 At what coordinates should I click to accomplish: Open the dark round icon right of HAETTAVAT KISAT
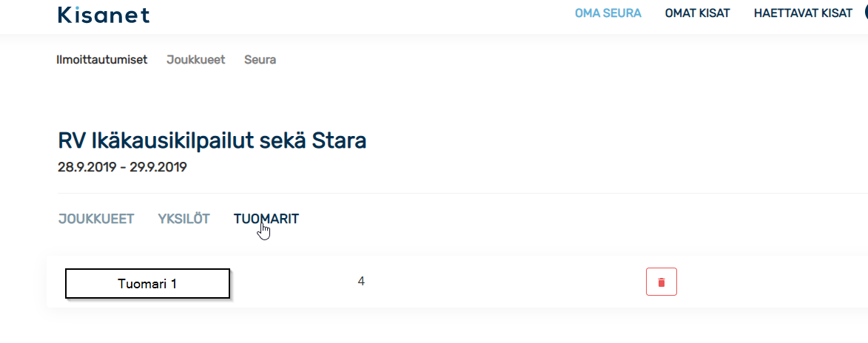pos(865,13)
